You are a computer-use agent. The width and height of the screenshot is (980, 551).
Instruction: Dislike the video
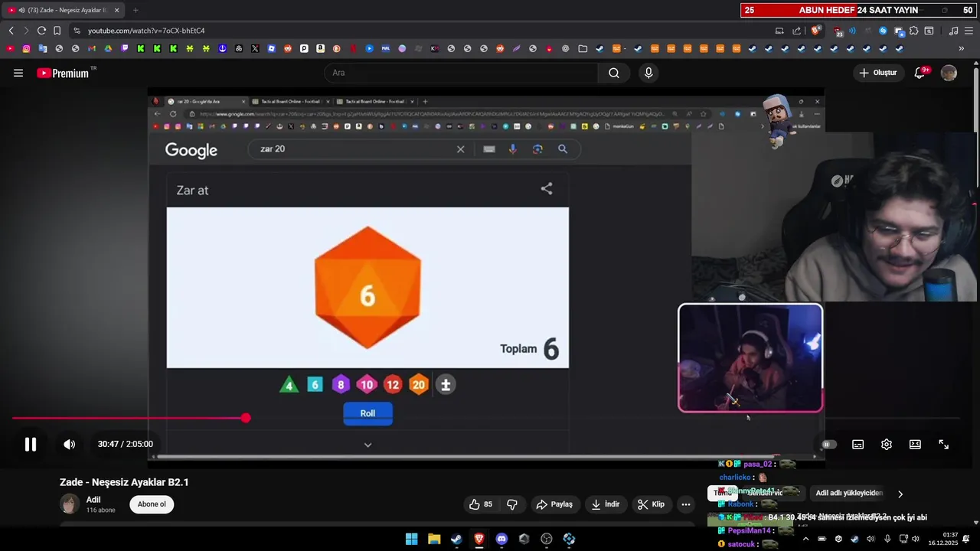click(512, 504)
